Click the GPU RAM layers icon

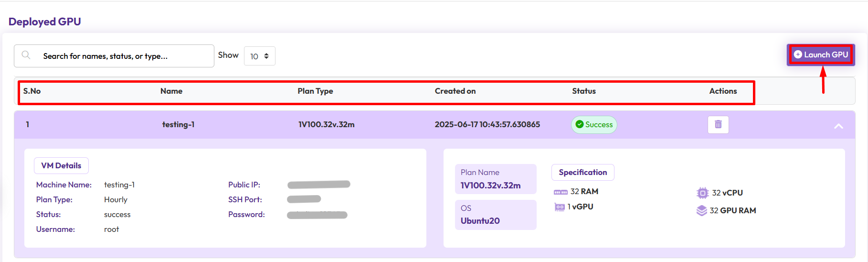[701, 211]
